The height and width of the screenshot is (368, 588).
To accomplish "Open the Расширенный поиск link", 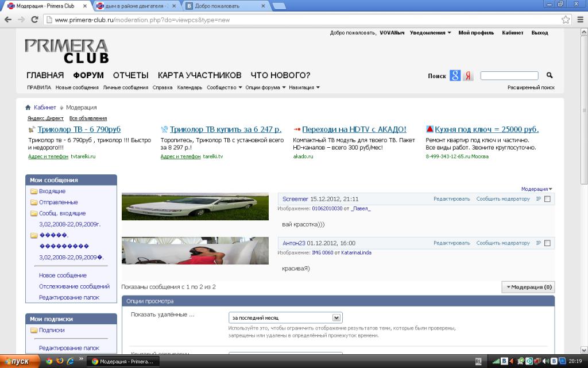I will [x=531, y=87].
